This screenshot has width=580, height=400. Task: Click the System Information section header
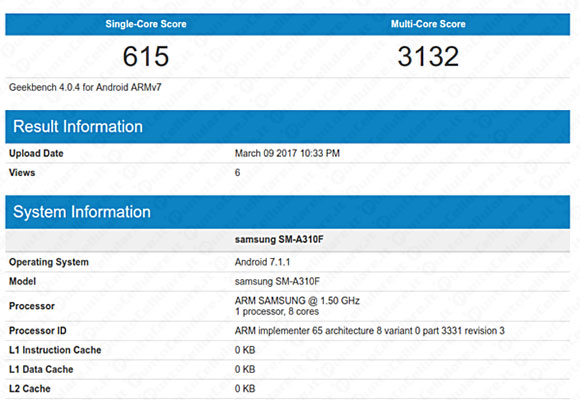coord(287,212)
